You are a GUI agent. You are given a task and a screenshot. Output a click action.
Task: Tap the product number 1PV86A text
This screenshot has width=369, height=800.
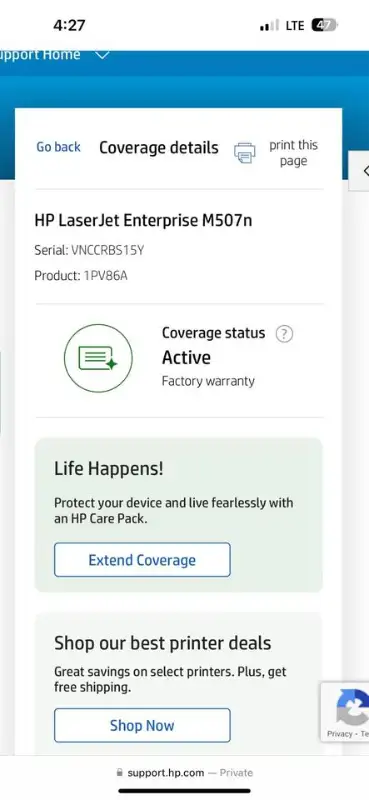click(106, 276)
